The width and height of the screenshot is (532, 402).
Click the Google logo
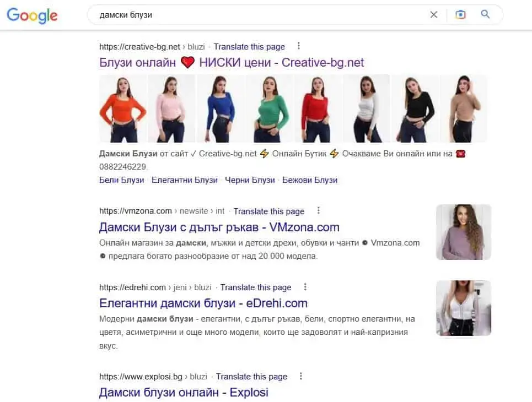[x=32, y=15]
